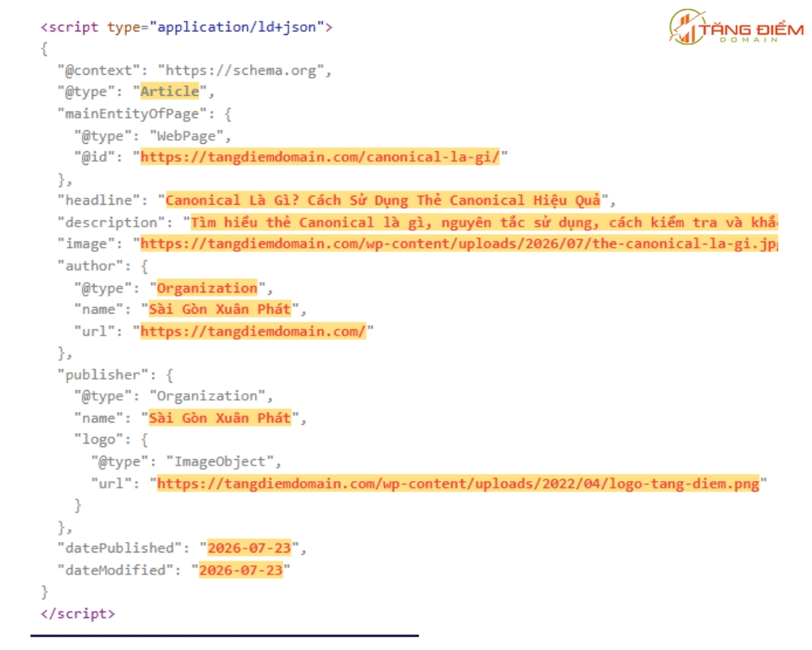Click the "image" key
Image resolution: width=812 pixels, height=650 pixels.
pos(86,244)
